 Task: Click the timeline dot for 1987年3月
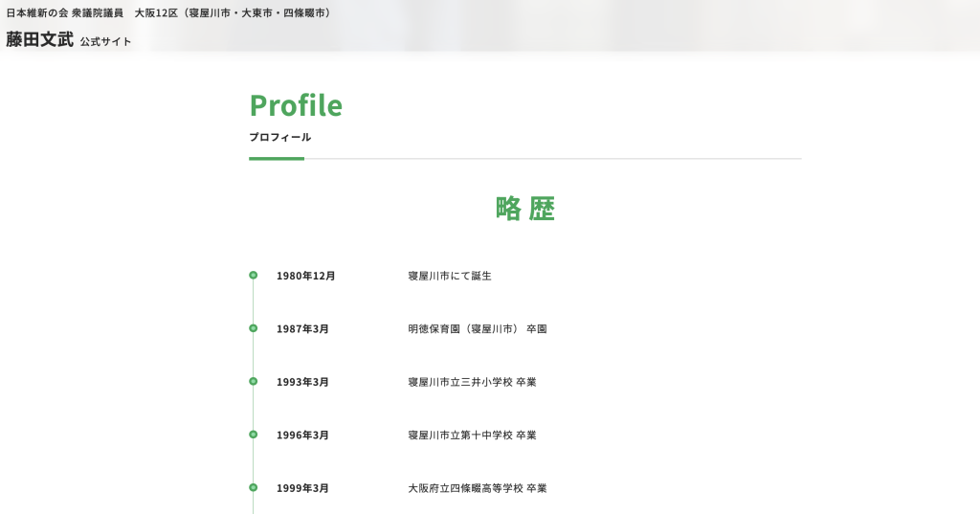(x=254, y=328)
